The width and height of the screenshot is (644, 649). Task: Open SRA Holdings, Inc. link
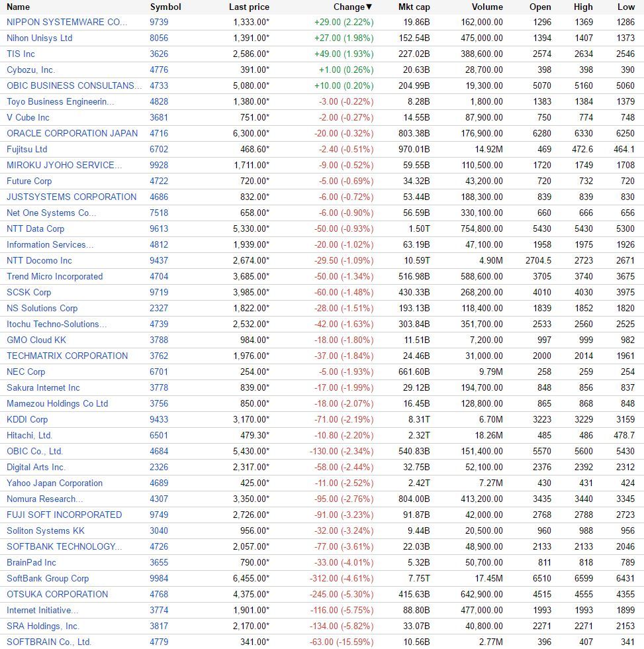[x=43, y=626]
